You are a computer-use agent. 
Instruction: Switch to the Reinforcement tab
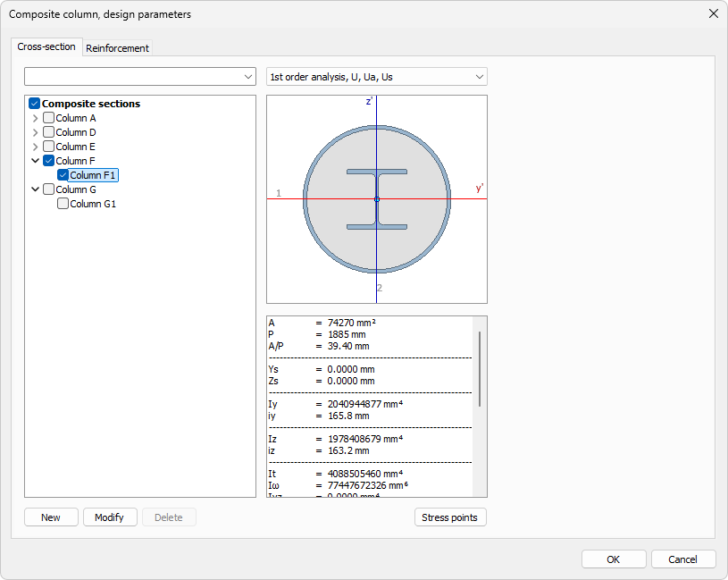click(x=118, y=48)
